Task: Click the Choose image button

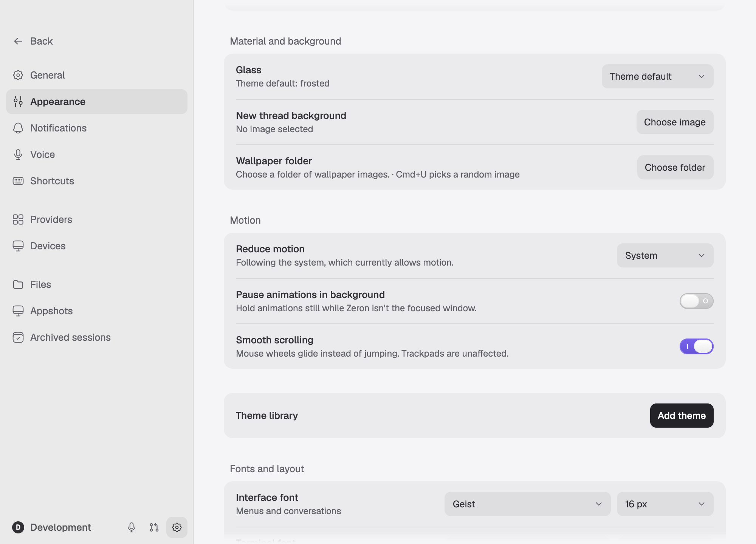Action: 675,122
